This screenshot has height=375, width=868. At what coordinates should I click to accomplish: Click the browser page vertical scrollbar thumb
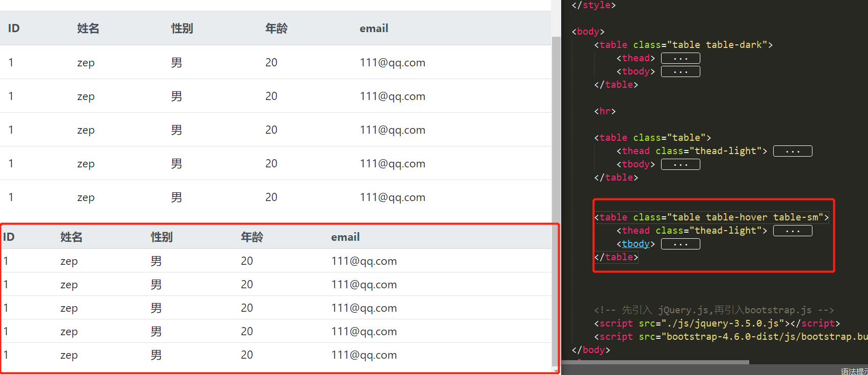(x=556, y=202)
